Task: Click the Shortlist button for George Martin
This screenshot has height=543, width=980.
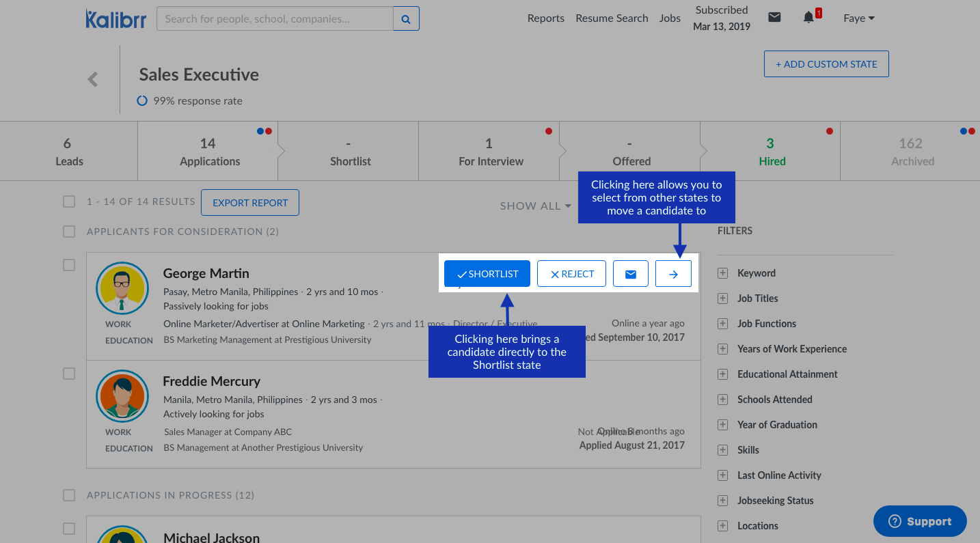Action: [x=487, y=274]
